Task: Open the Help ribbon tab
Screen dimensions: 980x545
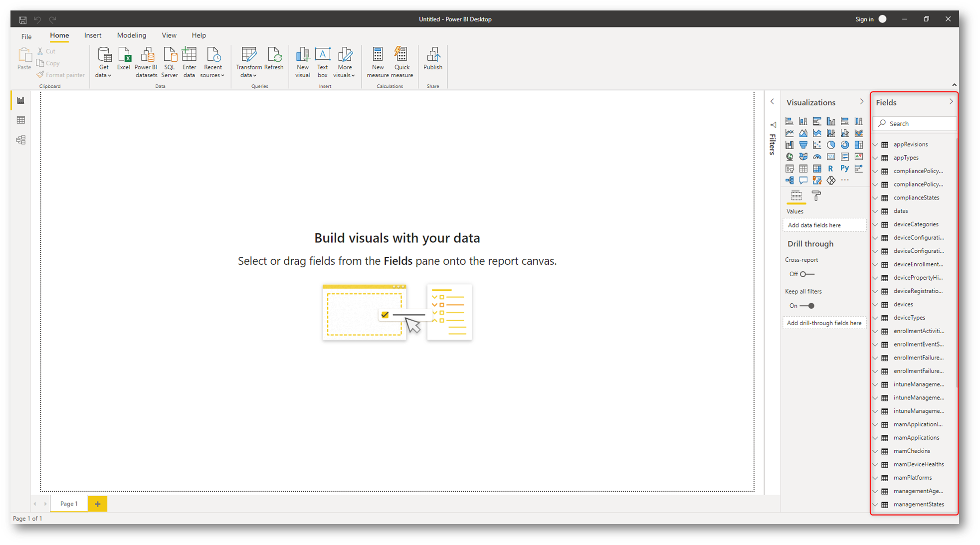Action: coord(199,35)
